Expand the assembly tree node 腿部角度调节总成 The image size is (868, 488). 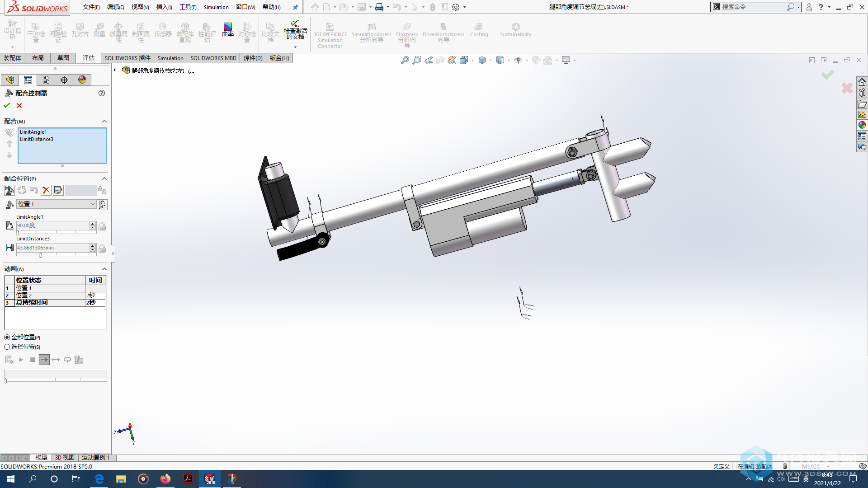115,70
